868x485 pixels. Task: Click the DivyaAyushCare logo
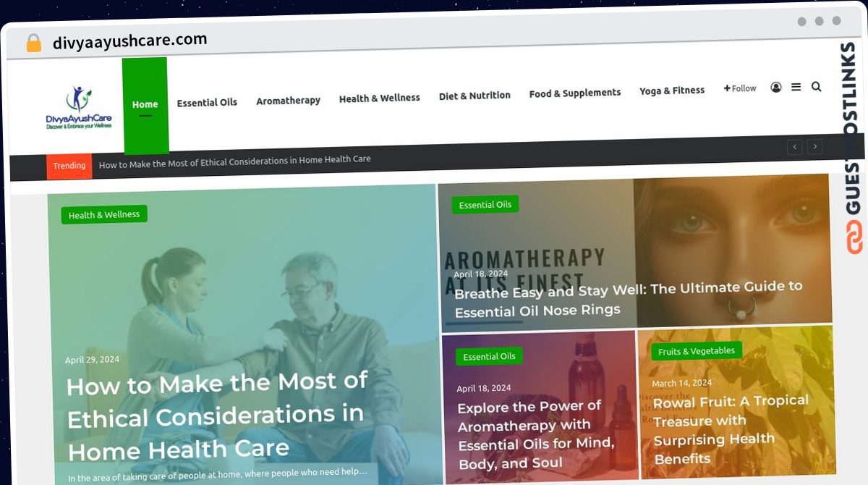79,108
